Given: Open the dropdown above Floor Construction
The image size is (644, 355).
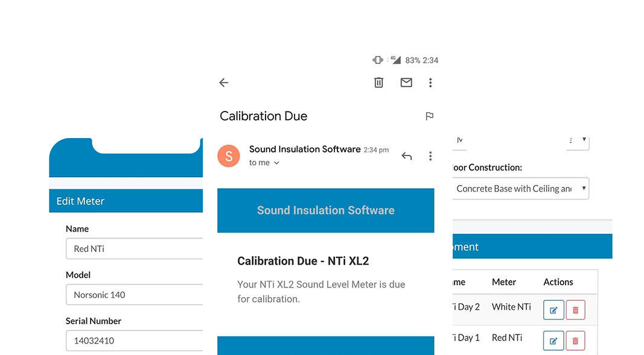Looking at the screenshot, I should (x=576, y=140).
